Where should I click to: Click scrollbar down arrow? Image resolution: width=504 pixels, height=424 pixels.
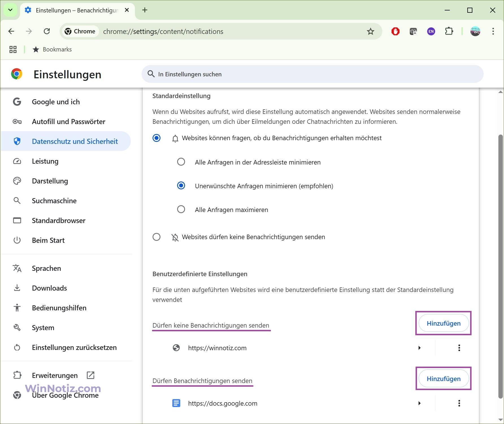point(501,420)
